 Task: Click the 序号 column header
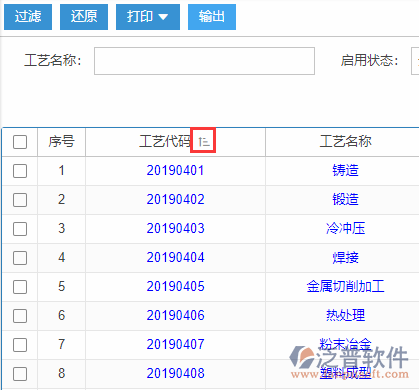61,142
